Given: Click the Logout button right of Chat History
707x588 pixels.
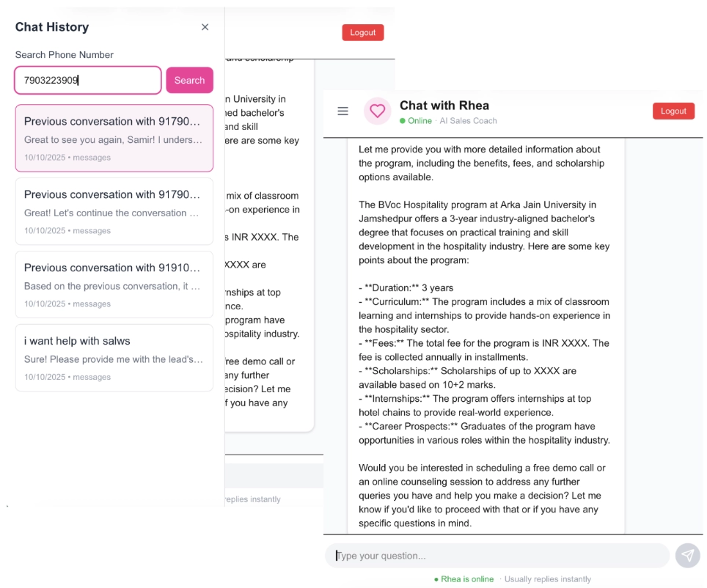Looking at the screenshot, I should (x=362, y=32).
